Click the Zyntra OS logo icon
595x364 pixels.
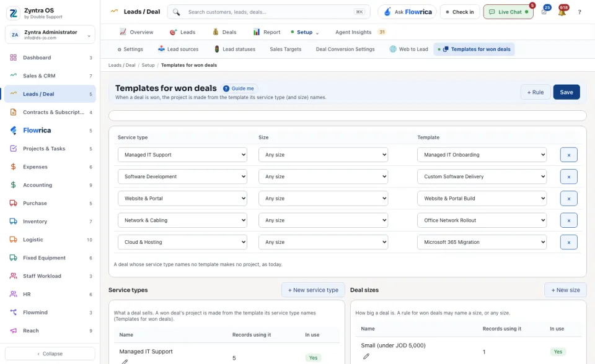point(13,13)
